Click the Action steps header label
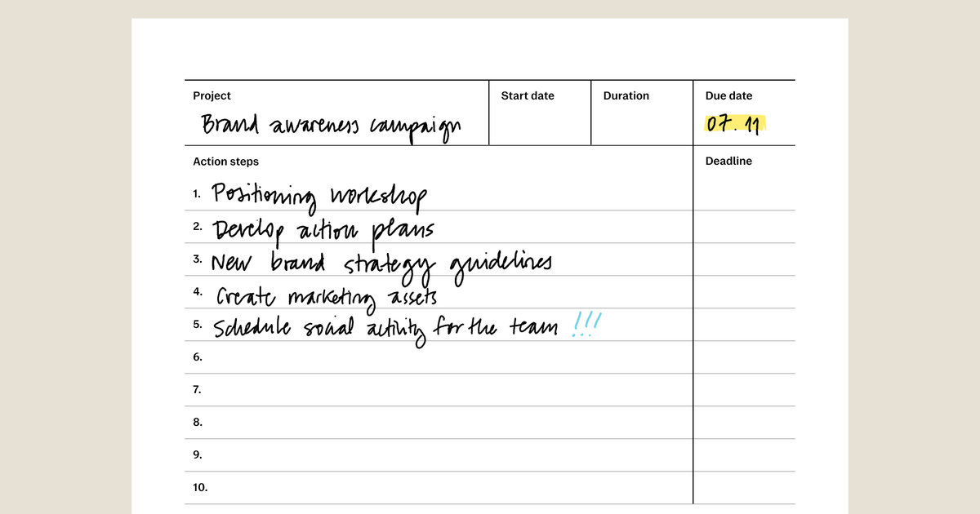The image size is (980, 514). (226, 162)
